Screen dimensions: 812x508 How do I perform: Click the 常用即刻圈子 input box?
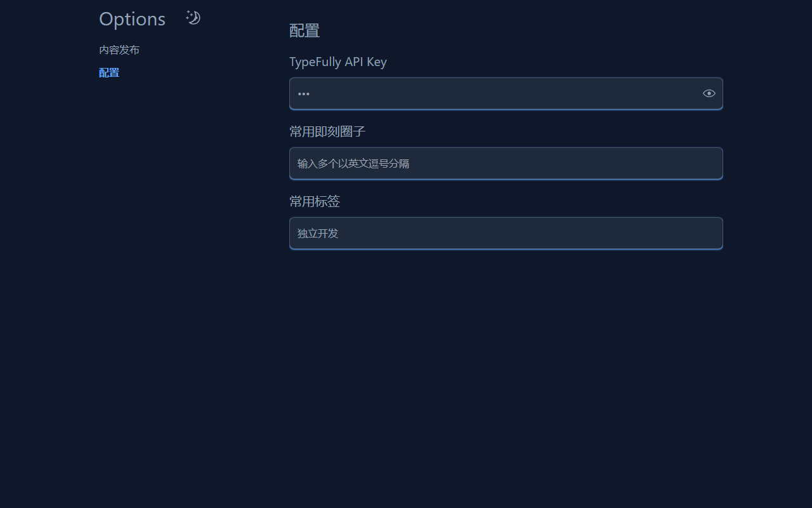506,163
